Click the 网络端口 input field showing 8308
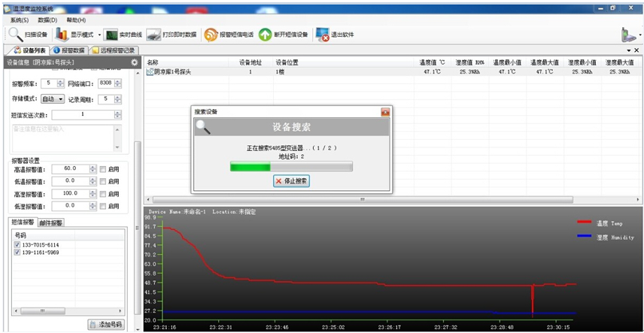Screen dimensions: 644x333 point(105,83)
